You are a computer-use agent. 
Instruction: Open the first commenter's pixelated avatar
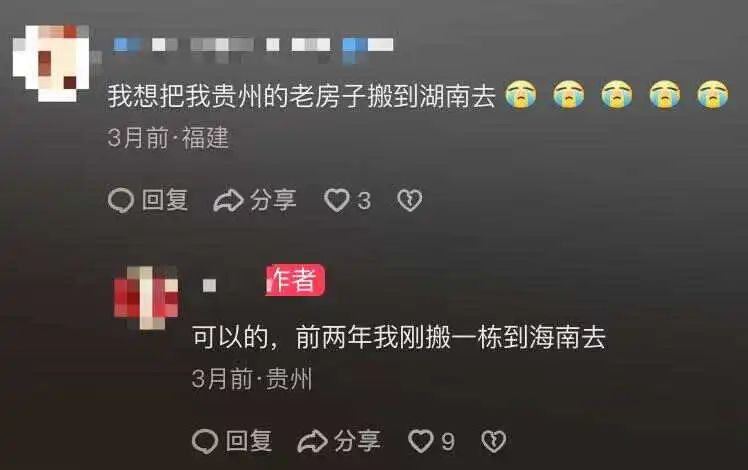pos(52,62)
